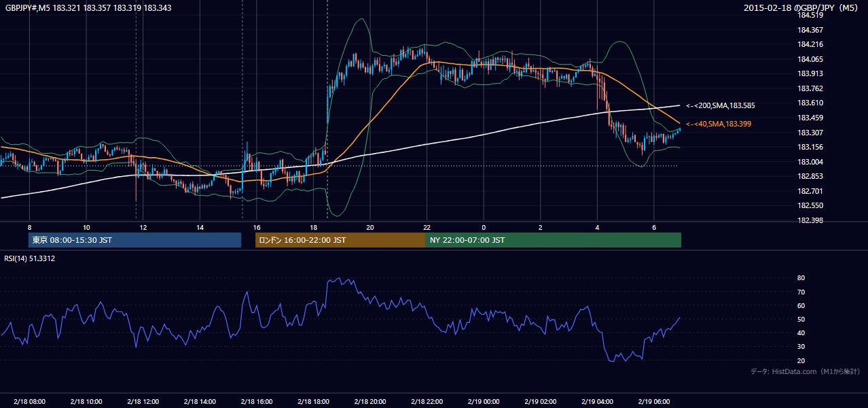Click the 東京 08:00-15:30 JST session bar
Image resolution: width=868 pixels, height=408 pixels.
pyautogui.click(x=135, y=240)
